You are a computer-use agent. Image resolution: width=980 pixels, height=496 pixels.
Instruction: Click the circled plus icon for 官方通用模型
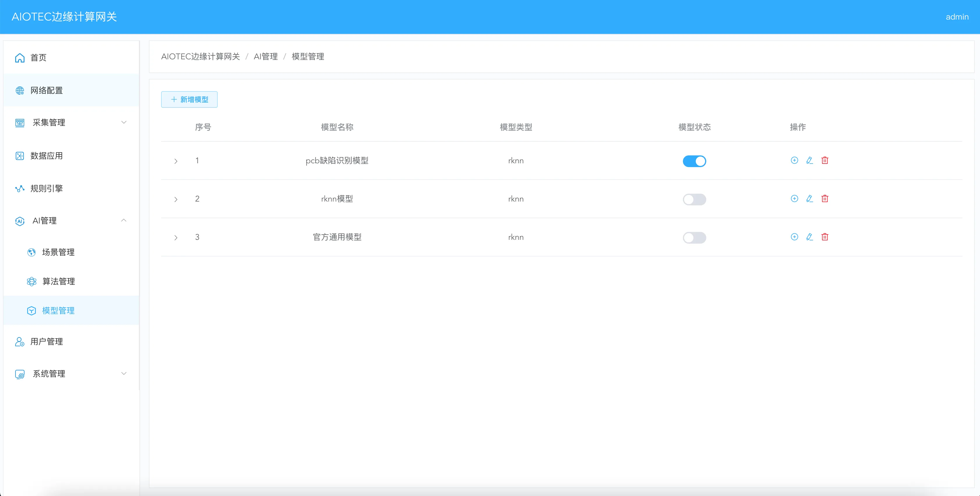794,237
